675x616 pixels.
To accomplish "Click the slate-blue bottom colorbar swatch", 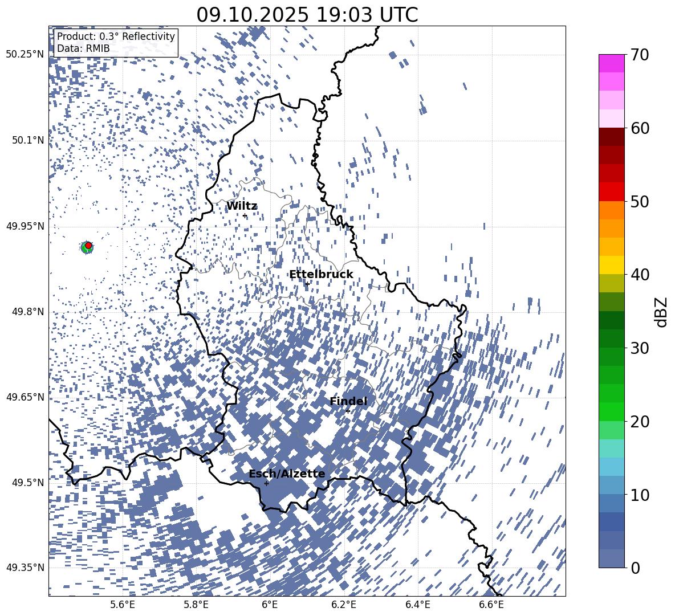I will point(612,558).
